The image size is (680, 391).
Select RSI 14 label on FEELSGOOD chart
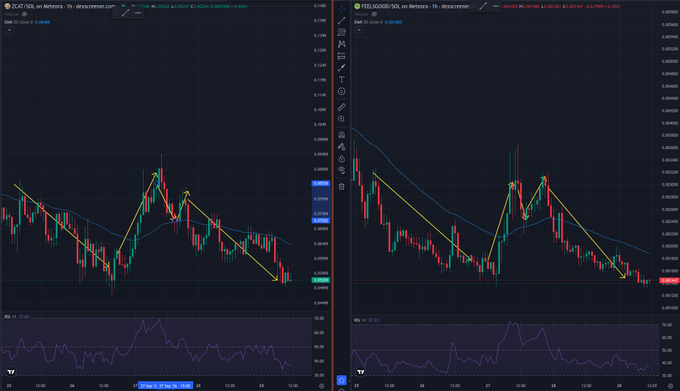coord(360,320)
